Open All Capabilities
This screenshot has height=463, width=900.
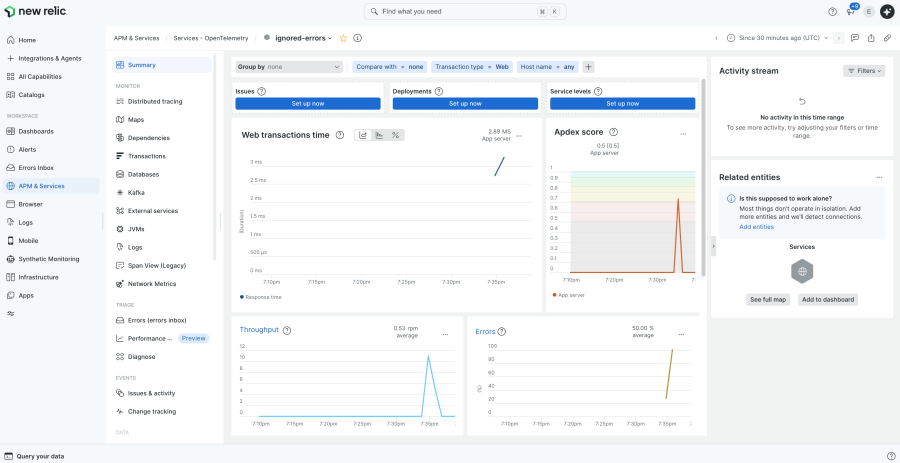40,77
